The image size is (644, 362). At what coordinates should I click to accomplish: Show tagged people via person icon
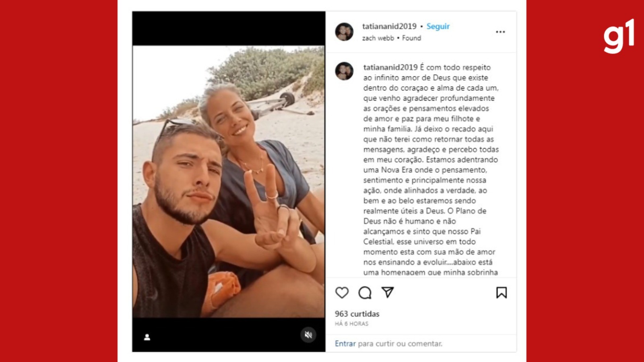pos(147,337)
